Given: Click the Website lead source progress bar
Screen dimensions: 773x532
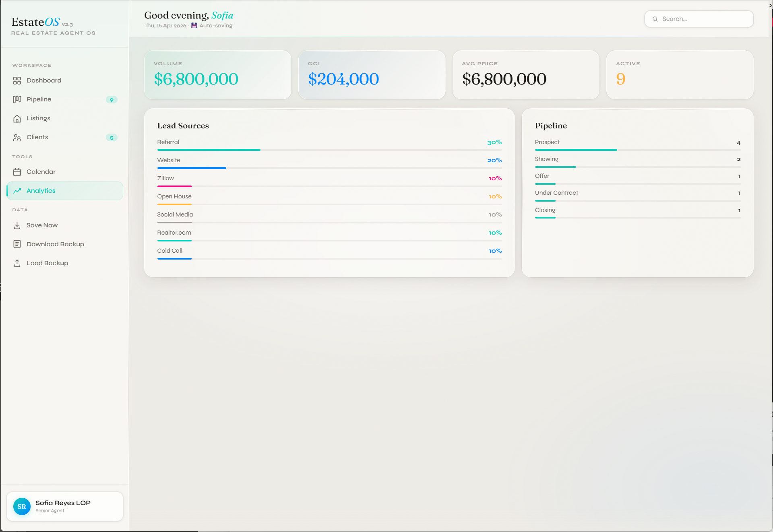Looking at the screenshot, I should click(329, 168).
